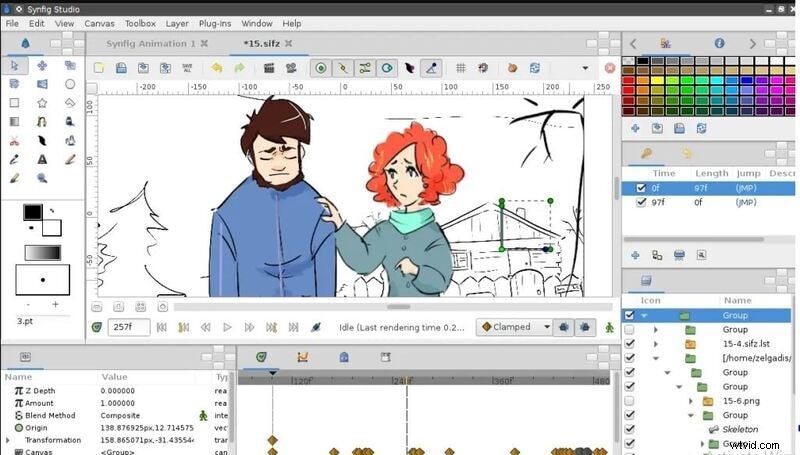Pick the Star tool
Image resolution: width=800 pixels, height=455 pixels.
coord(42,103)
